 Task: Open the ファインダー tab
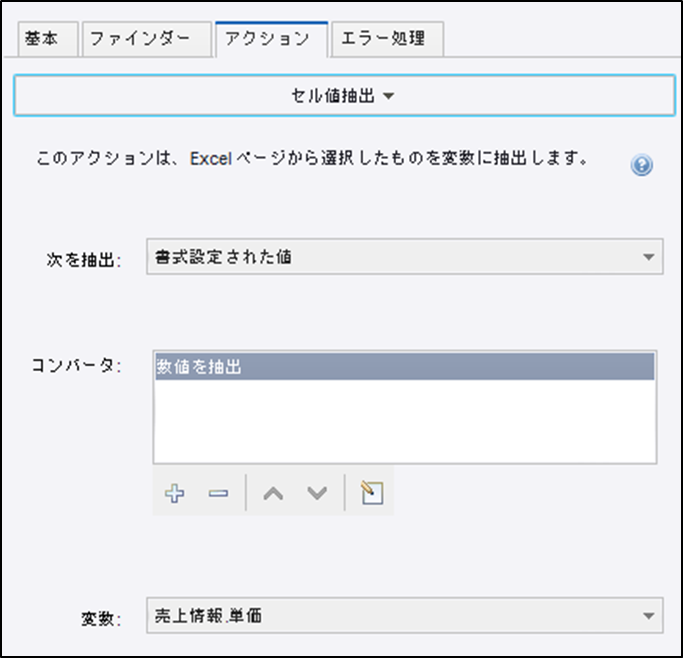[x=147, y=39]
